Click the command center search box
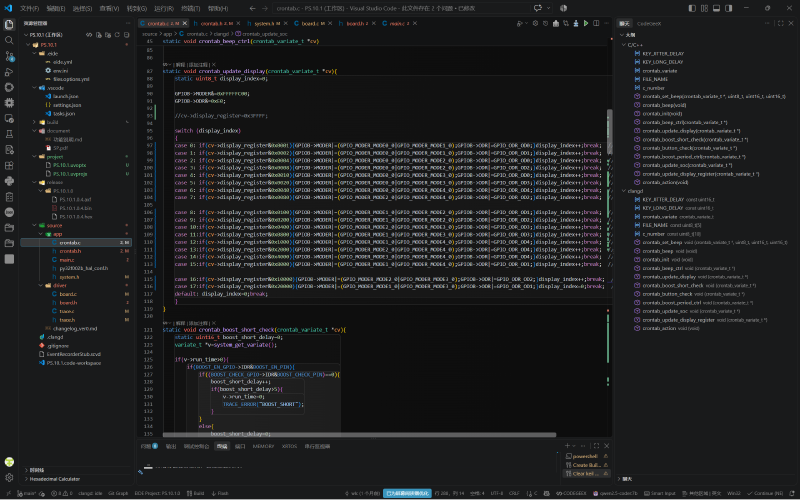This screenshot has height=500, width=800. point(402,8)
